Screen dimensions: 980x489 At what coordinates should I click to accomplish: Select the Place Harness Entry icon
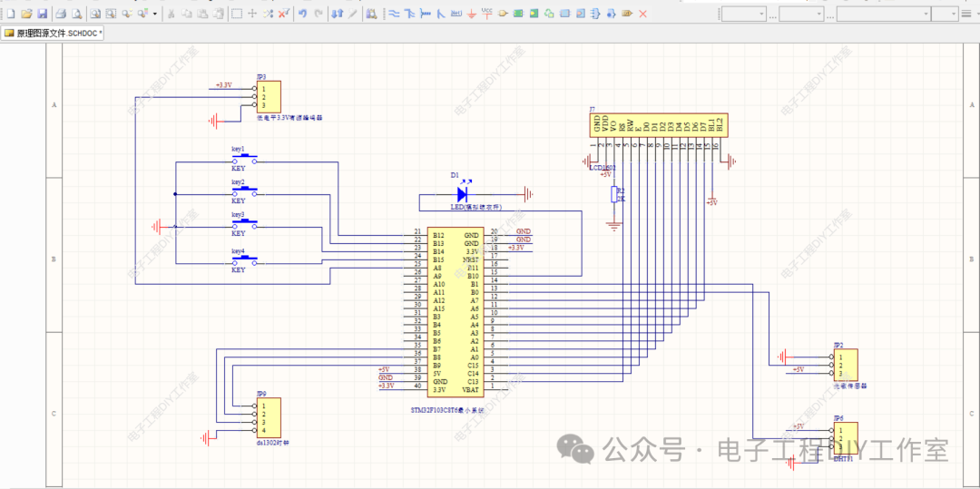(x=612, y=13)
